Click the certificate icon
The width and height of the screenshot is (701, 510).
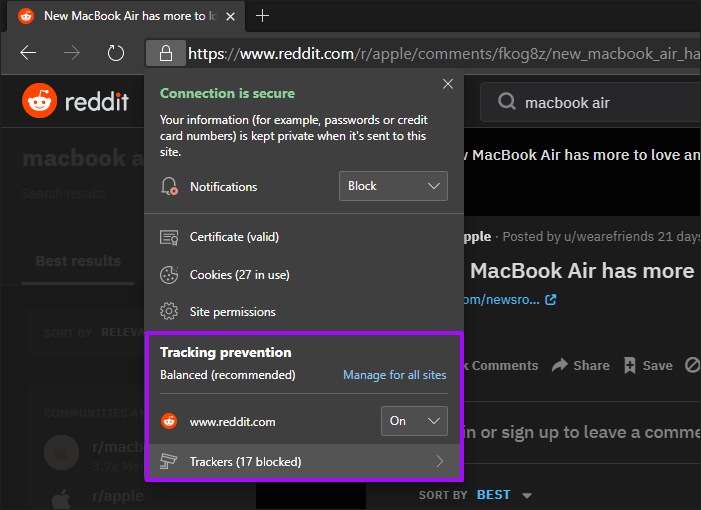coord(169,237)
